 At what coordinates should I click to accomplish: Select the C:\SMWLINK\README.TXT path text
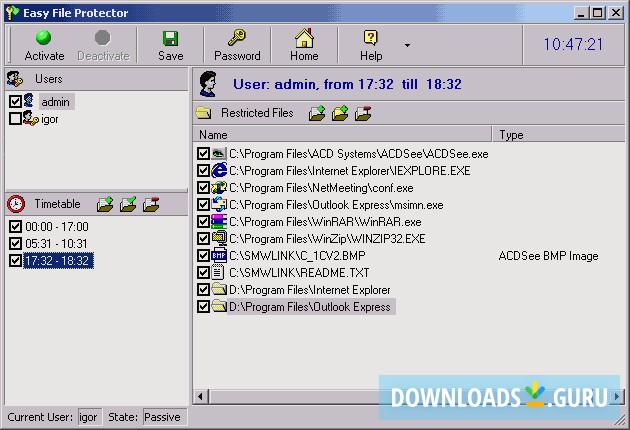pos(299,273)
